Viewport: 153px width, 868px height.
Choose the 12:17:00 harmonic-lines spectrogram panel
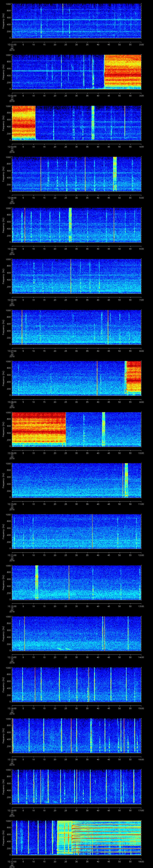[76, 838]
